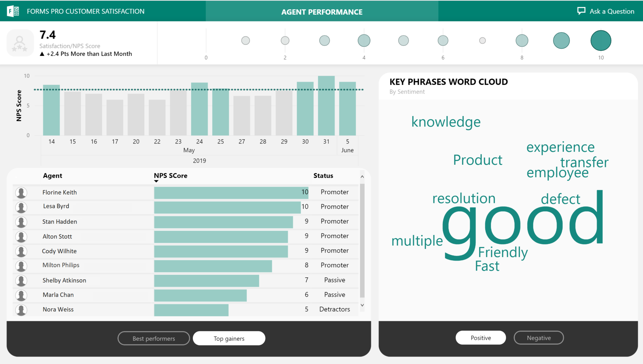This screenshot has height=364, width=643.
Task: Expand the agent list scrollbar downward
Action: point(363,309)
